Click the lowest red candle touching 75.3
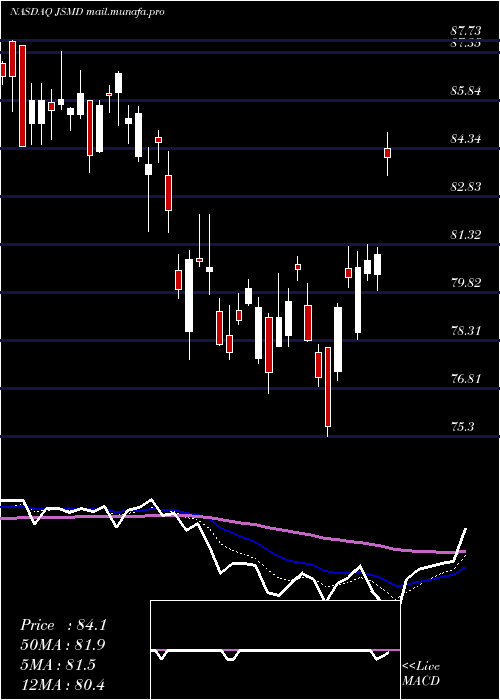This screenshot has height=700, width=500. coord(328,387)
